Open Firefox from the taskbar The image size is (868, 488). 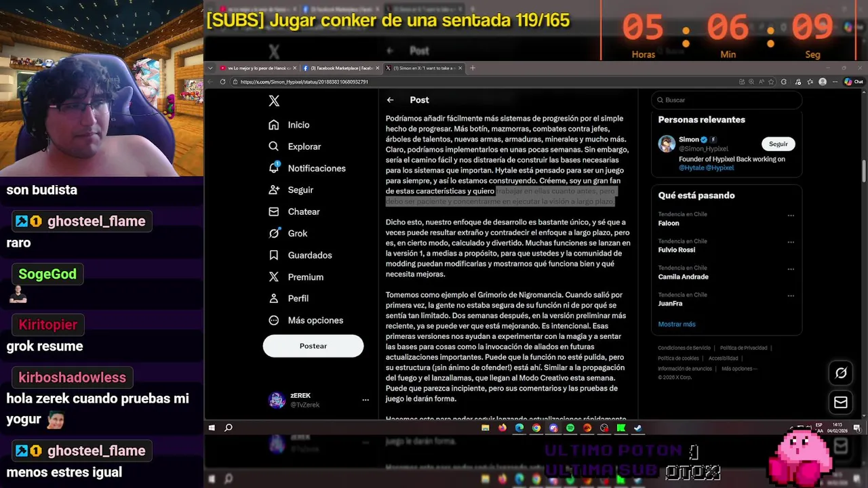pos(502,428)
